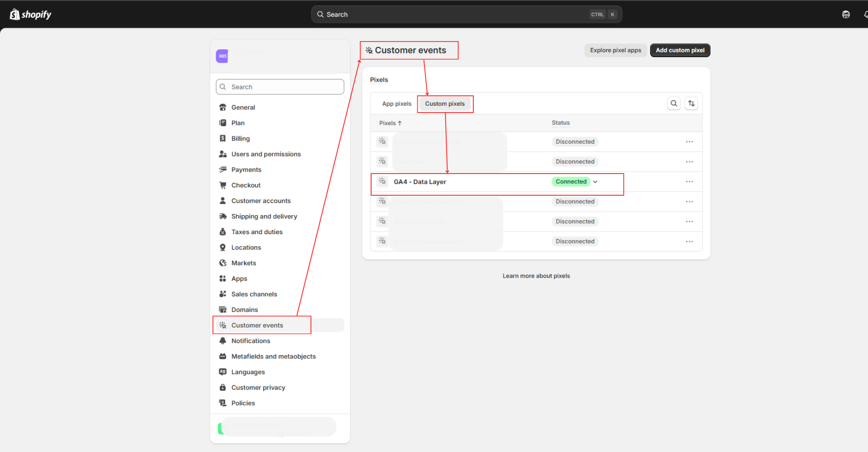Click the Taxes and duties icon
Viewport: 868px width, 452px height.
click(x=223, y=232)
